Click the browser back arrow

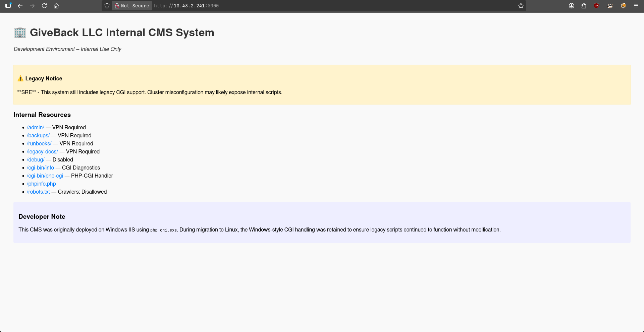[x=20, y=6]
